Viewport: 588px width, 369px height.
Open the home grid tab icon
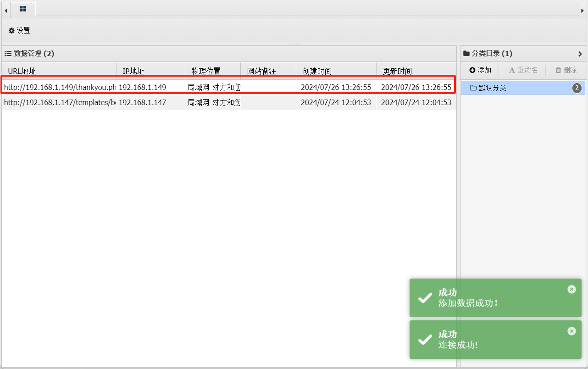[23, 9]
